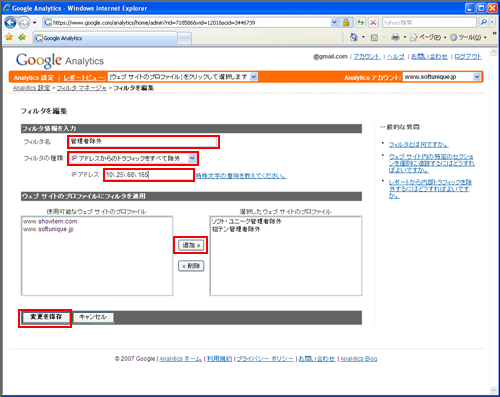The image size is (500, 397).
Task: Click the ログアウト link
Action: click(468, 57)
